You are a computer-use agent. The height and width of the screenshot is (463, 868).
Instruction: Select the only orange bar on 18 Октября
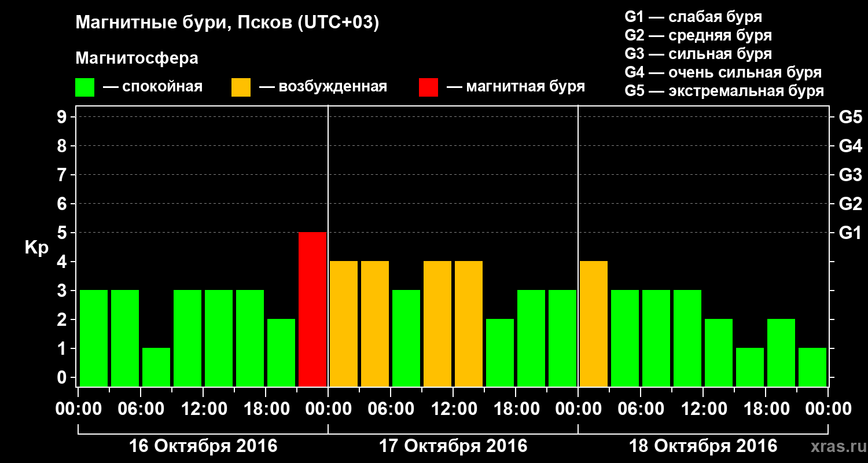tap(594, 324)
